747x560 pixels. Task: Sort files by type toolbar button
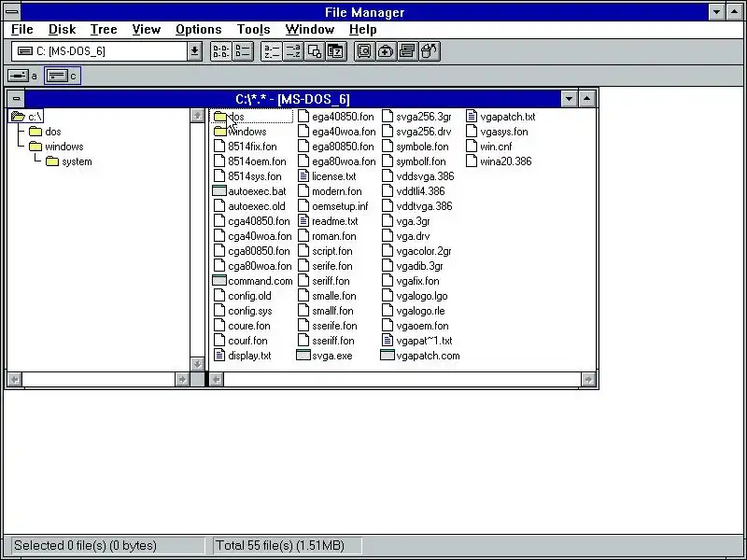point(292,51)
